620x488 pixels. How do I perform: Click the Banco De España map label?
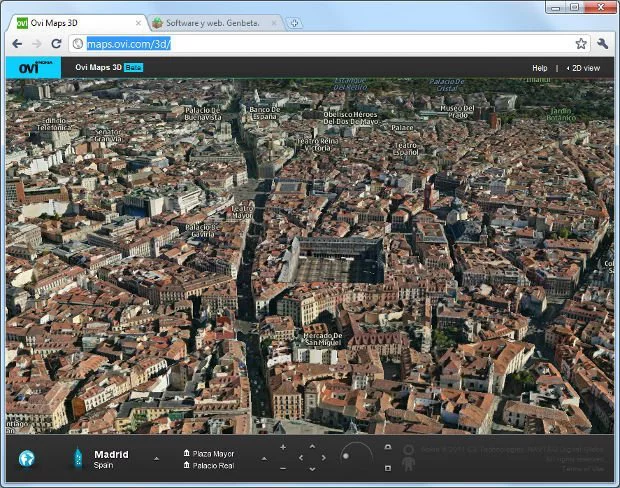(x=265, y=113)
